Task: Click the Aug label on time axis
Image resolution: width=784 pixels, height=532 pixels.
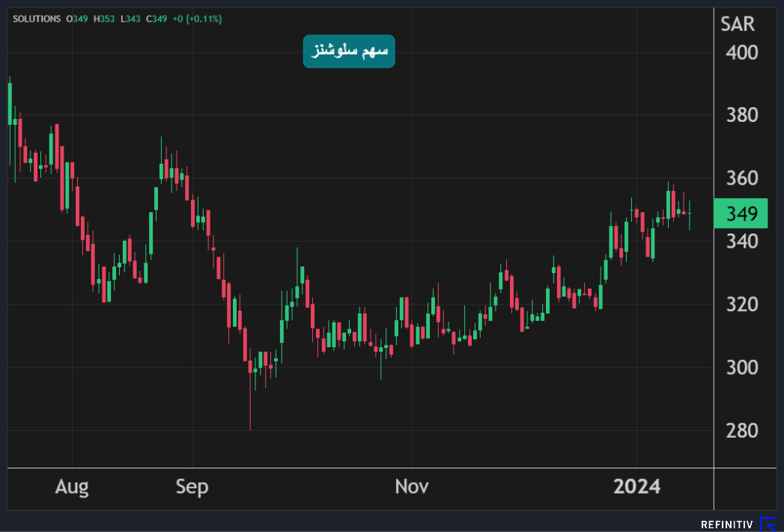Action: click(72, 487)
